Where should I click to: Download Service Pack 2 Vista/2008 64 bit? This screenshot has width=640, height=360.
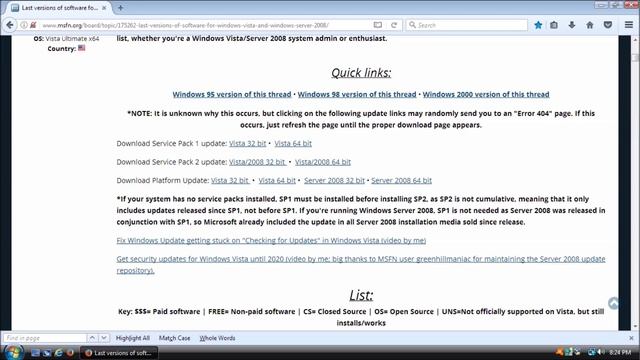click(322, 162)
